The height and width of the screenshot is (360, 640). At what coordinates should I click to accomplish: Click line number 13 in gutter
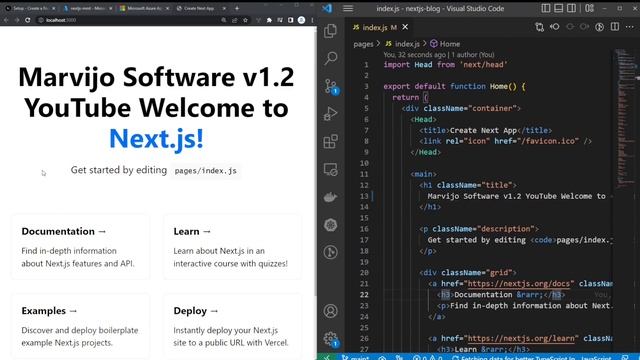(x=364, y=196)
